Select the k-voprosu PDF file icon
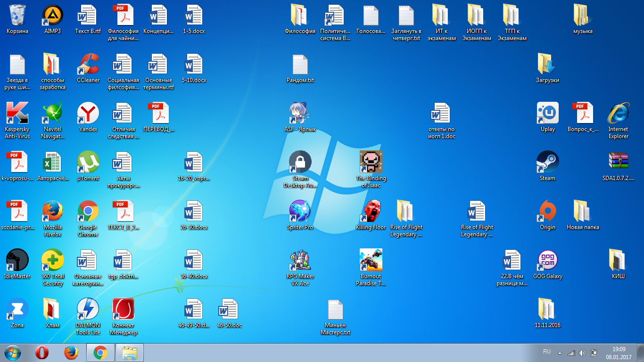This screenshot has width=644, height=362. click(x=17, y=163)
